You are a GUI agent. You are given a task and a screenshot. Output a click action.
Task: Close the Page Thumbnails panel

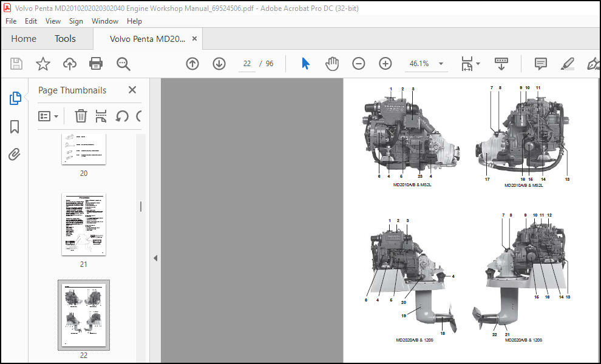tap(132, 90)
